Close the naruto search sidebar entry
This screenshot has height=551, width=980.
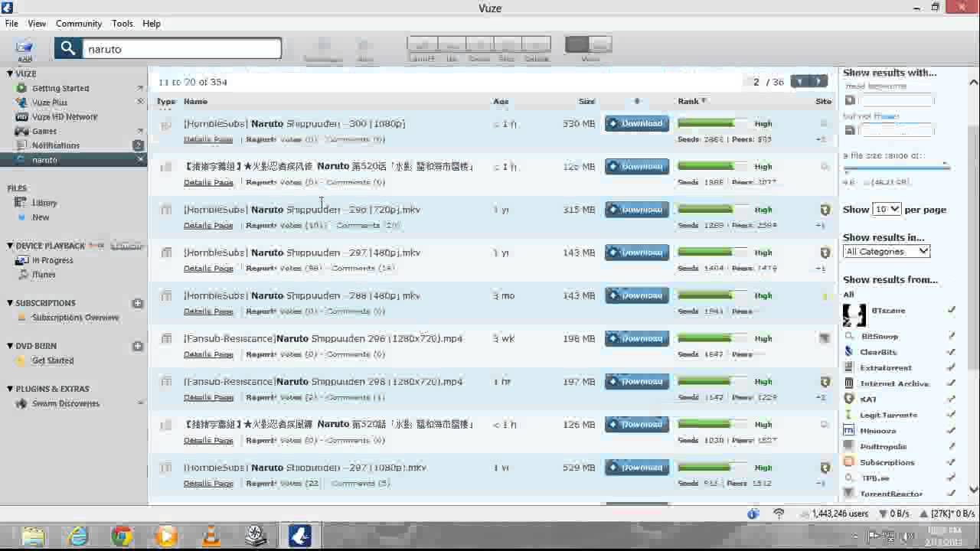[140, 160]
